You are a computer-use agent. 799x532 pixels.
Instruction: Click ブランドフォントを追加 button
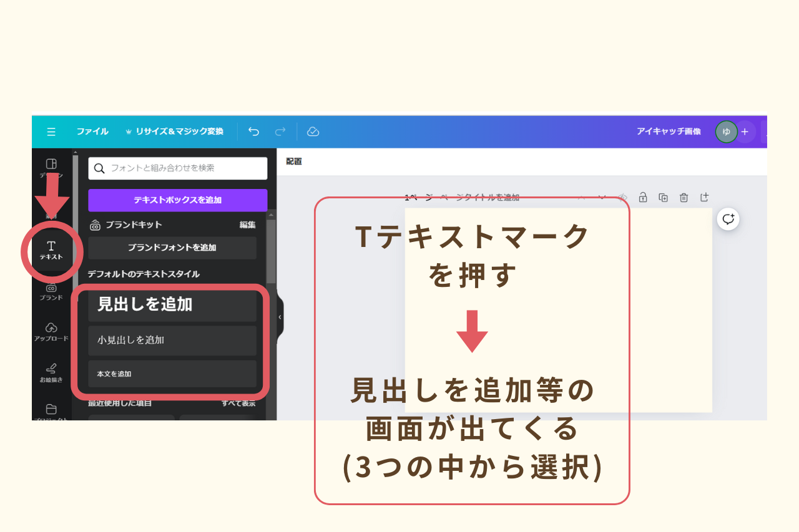click(x=172, y=248)
